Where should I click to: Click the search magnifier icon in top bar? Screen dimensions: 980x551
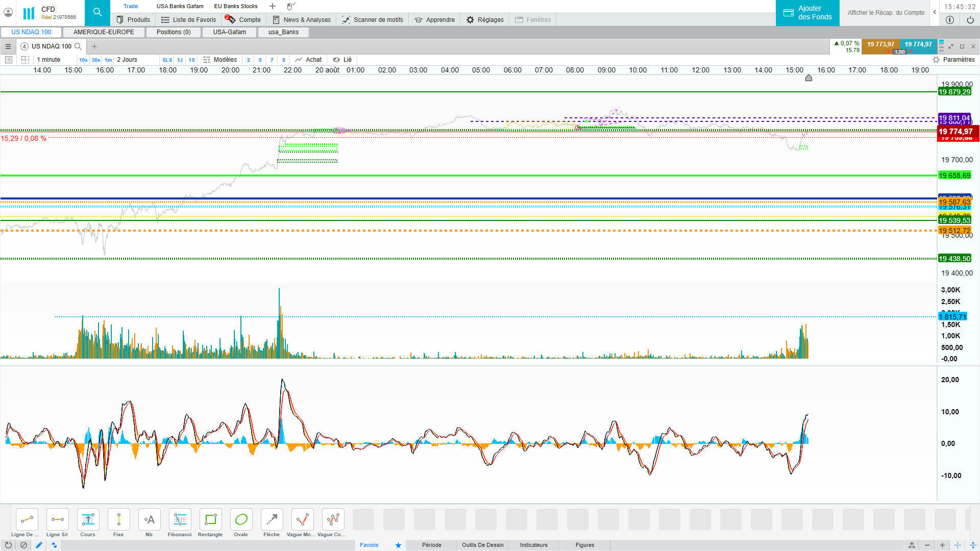(97, 13)
